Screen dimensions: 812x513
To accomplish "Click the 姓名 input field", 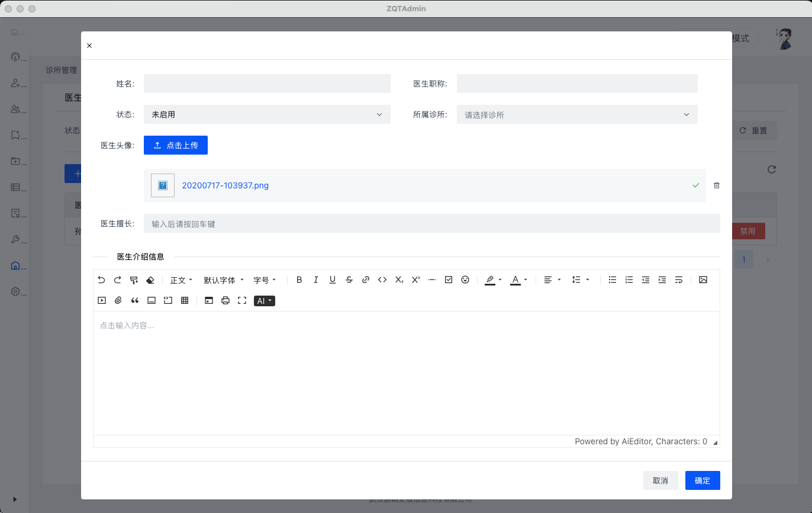I will [267, 84].
